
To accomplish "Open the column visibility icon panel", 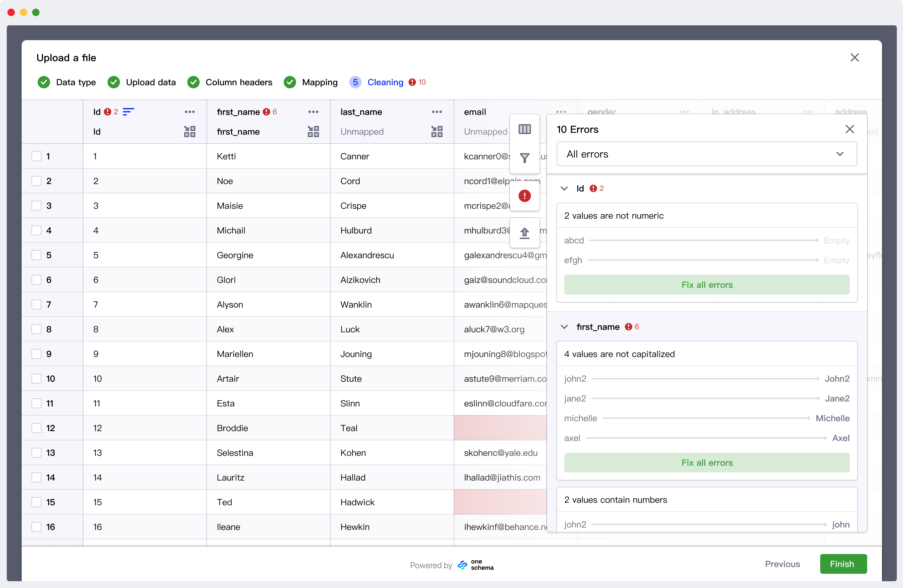I will click(x=525, y=129).
